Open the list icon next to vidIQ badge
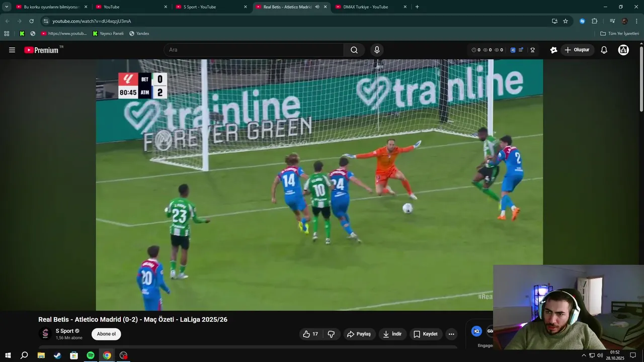Screen dimensions: 644x362 click(x=521, y=50)
